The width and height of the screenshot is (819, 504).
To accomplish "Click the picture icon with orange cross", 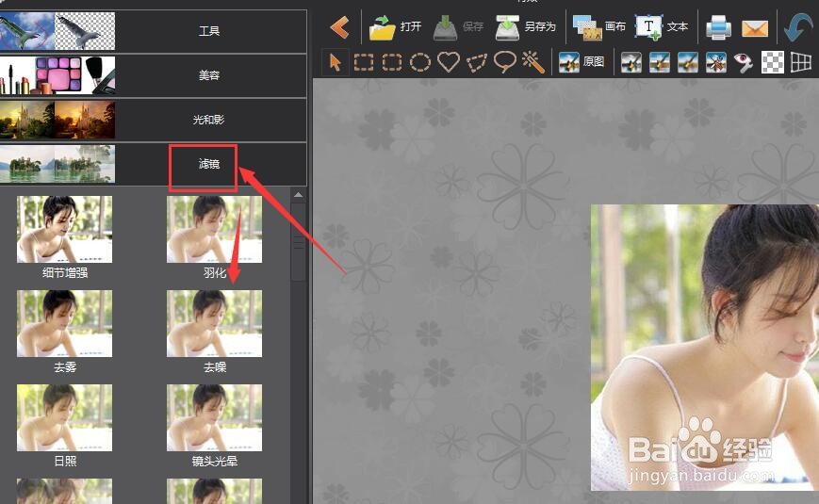I will pos(715,63).
